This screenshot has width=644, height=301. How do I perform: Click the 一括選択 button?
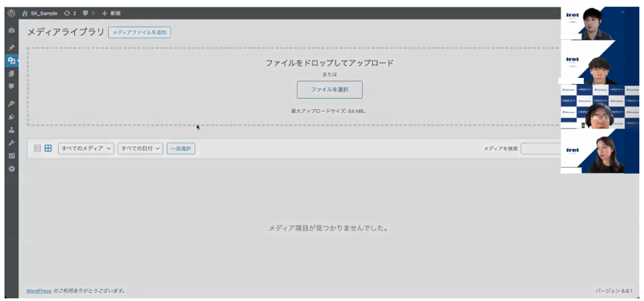click(x=181, y=149)
